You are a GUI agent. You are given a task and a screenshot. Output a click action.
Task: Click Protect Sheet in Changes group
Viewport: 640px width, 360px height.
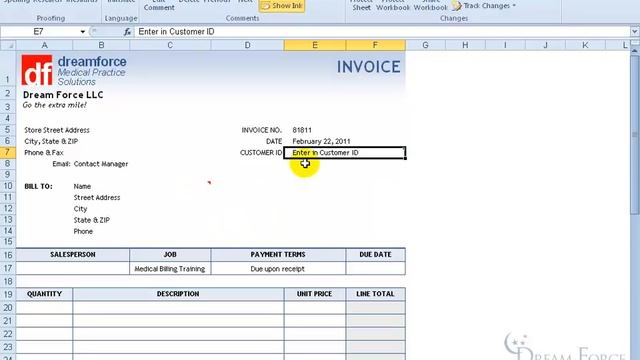(x=362, y=6)
